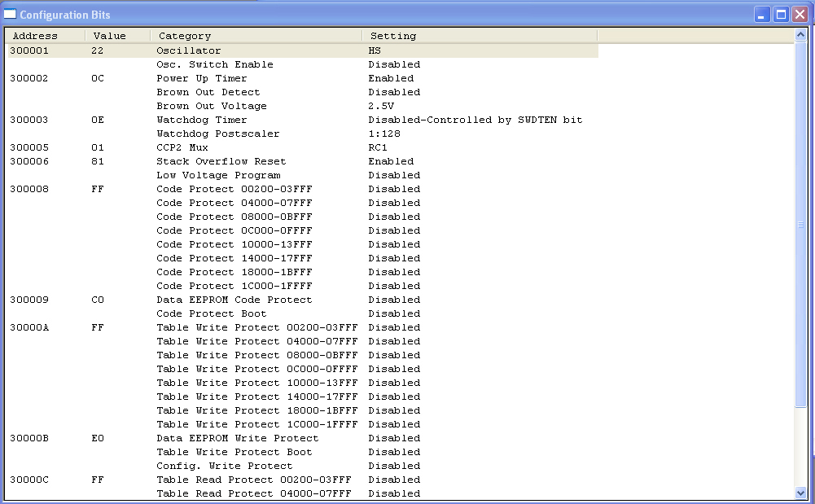Select Table Write Protect 1C000-1FFFF row
815x504 pixels.
coord(303,424)
